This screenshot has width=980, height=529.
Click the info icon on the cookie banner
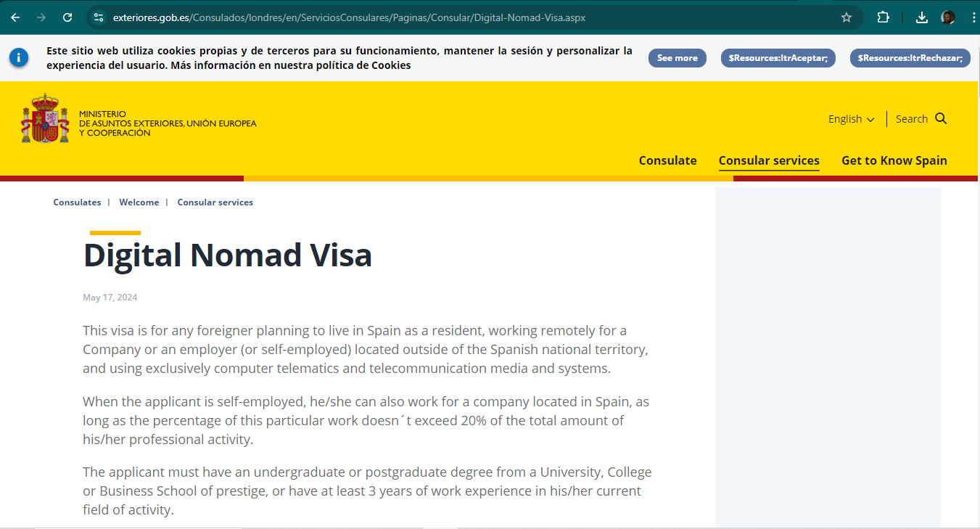19,57
